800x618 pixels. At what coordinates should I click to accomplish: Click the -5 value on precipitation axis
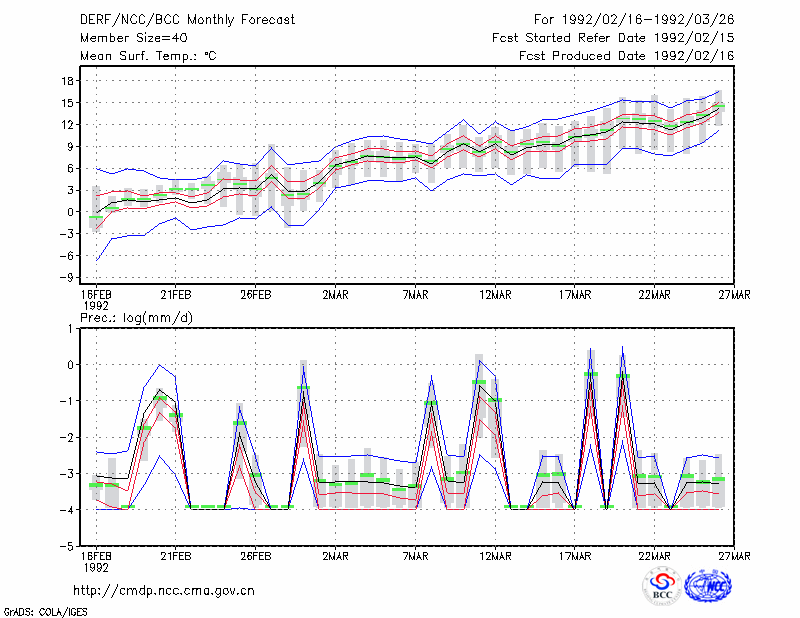pyautogui.click(x=65, y=546)
